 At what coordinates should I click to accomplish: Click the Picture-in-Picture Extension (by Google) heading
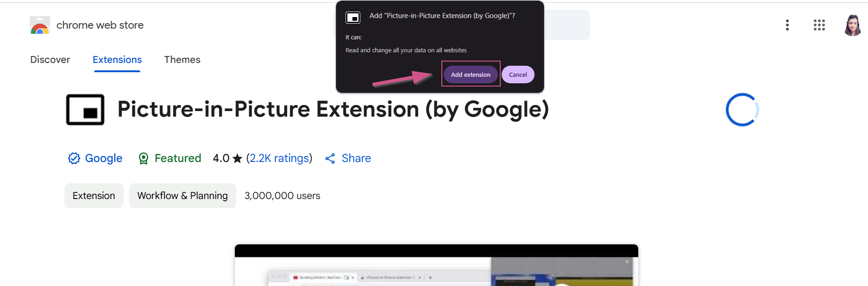tap(333, 110)
